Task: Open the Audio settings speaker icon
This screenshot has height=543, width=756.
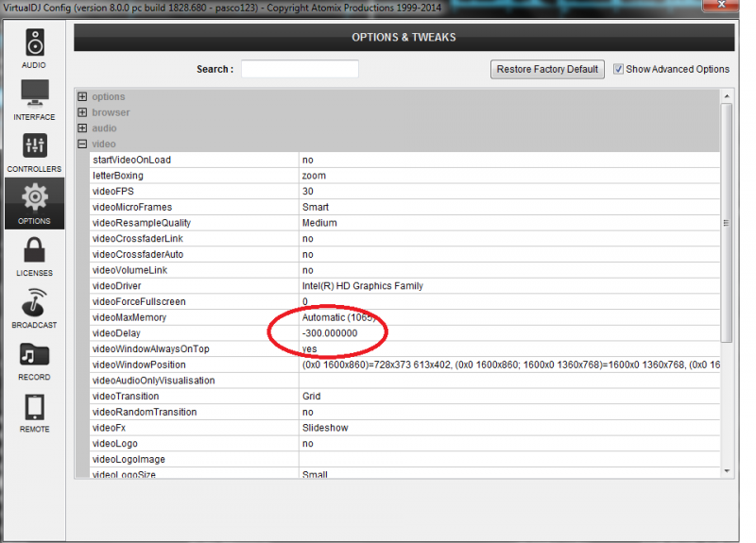Action: click(x=34, y=43)
